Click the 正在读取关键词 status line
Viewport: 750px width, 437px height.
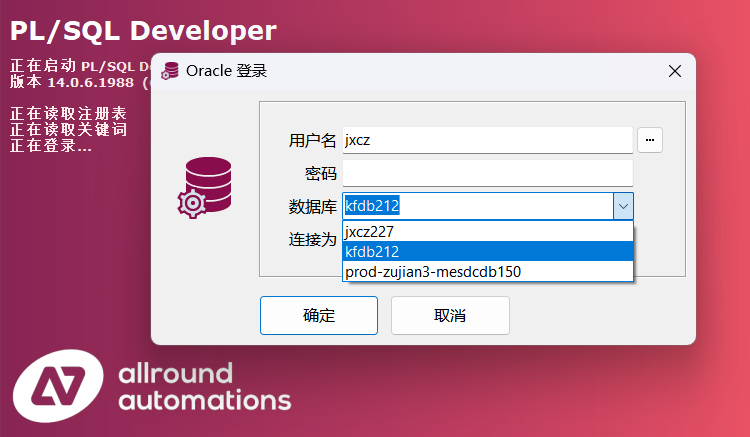point(68,130)
